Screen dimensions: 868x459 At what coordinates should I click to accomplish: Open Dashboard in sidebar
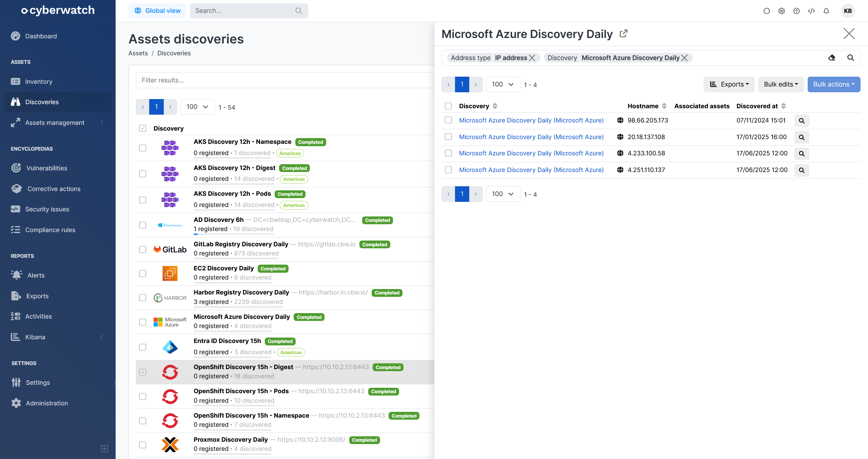point(58,36)
